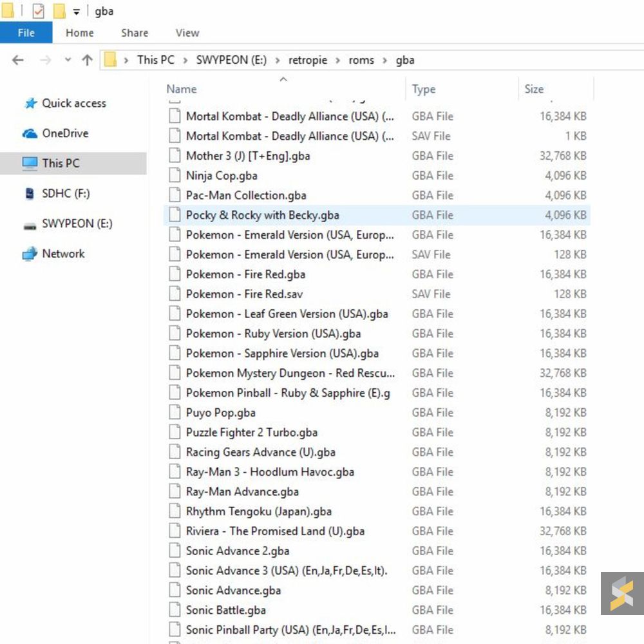
Task: Click the SDHC card icon
Action: click(x=30, y=193)
